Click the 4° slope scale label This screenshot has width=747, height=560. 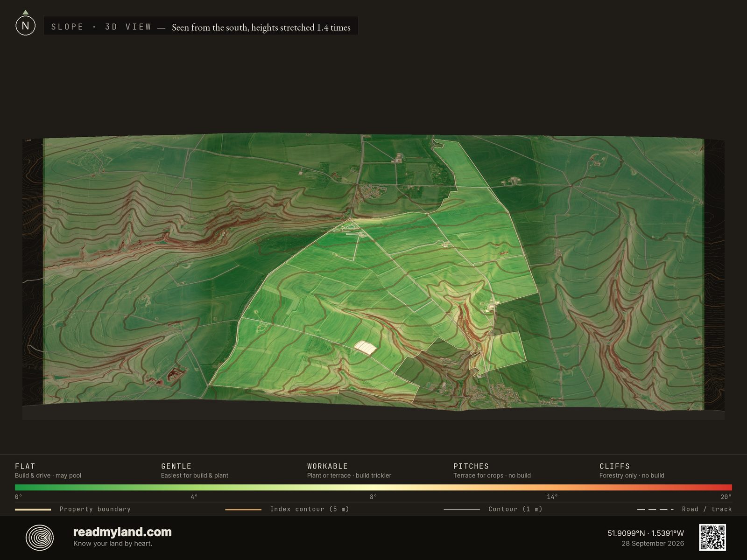(194, 497)
